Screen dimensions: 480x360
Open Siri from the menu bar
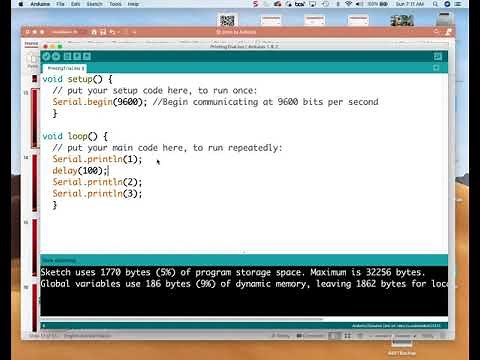447,4
